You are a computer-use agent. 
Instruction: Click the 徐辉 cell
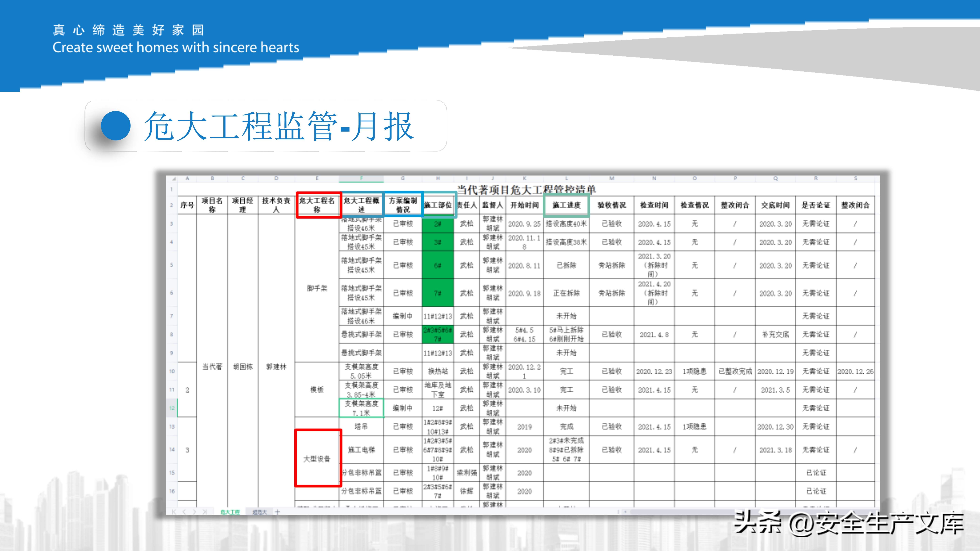click(x=467, y=491)
